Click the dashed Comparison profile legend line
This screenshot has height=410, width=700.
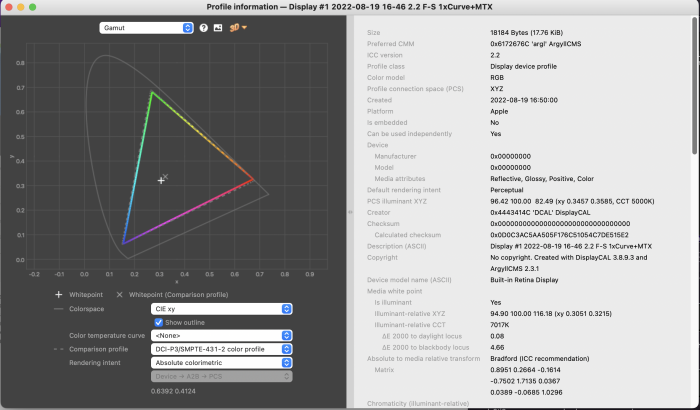click(x=58, y=348)
